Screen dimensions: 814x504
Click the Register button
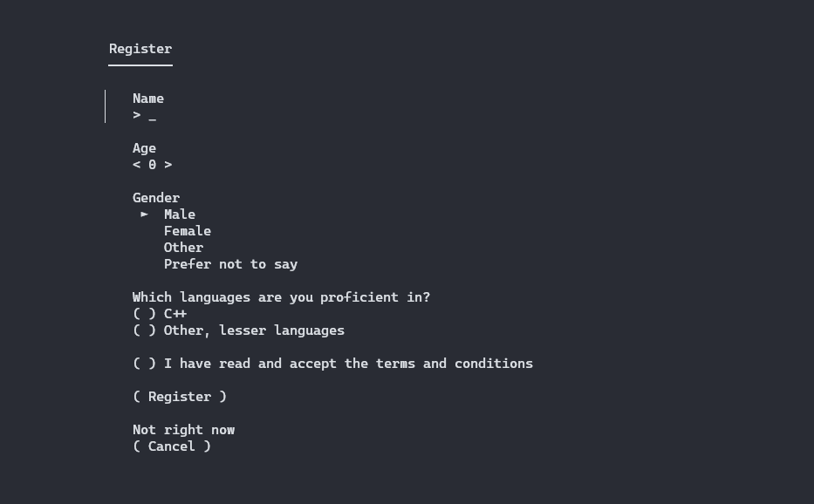tap(180, 397)
